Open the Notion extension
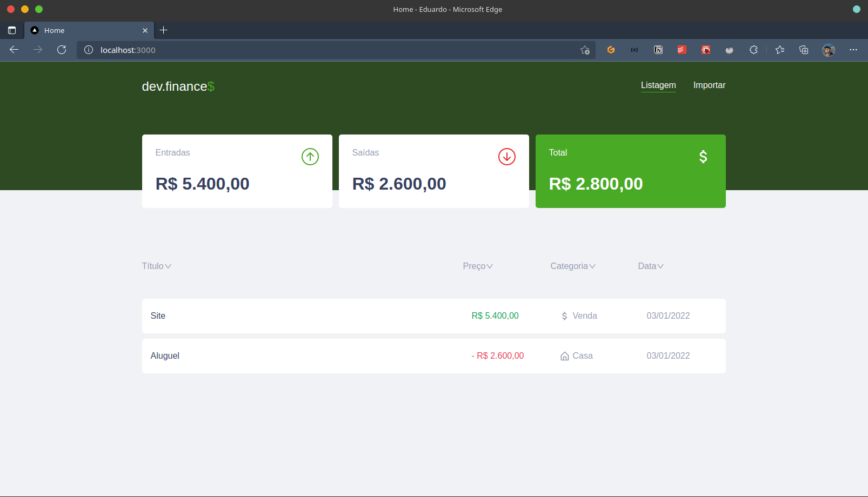868x497 pixels. [658, 50]
